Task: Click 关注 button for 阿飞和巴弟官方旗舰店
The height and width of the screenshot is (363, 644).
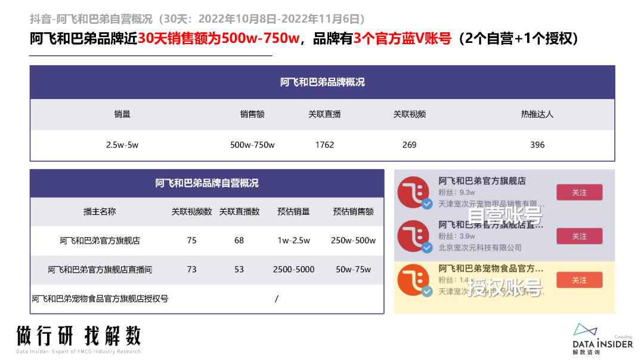Action: (x=579, y=192)
